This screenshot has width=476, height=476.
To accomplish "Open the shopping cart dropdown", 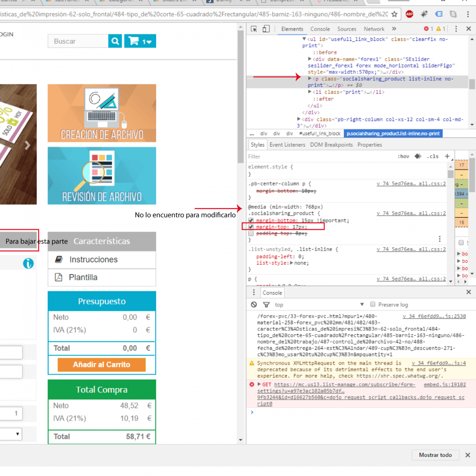I will click(x=140, y=41).
